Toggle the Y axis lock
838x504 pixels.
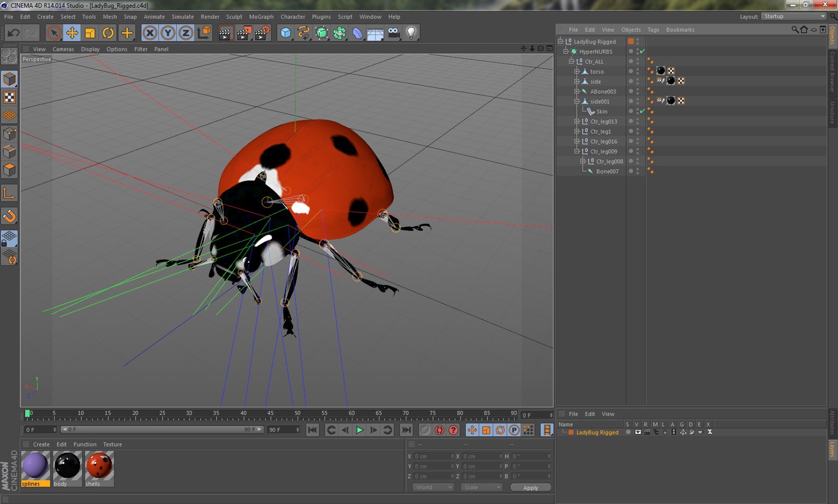168,33
